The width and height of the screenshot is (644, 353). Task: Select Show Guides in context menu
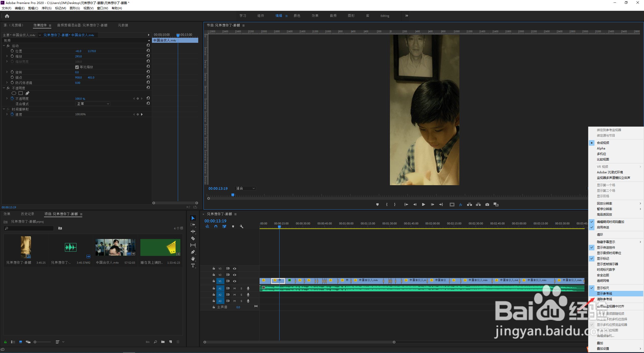click(616, 293)
